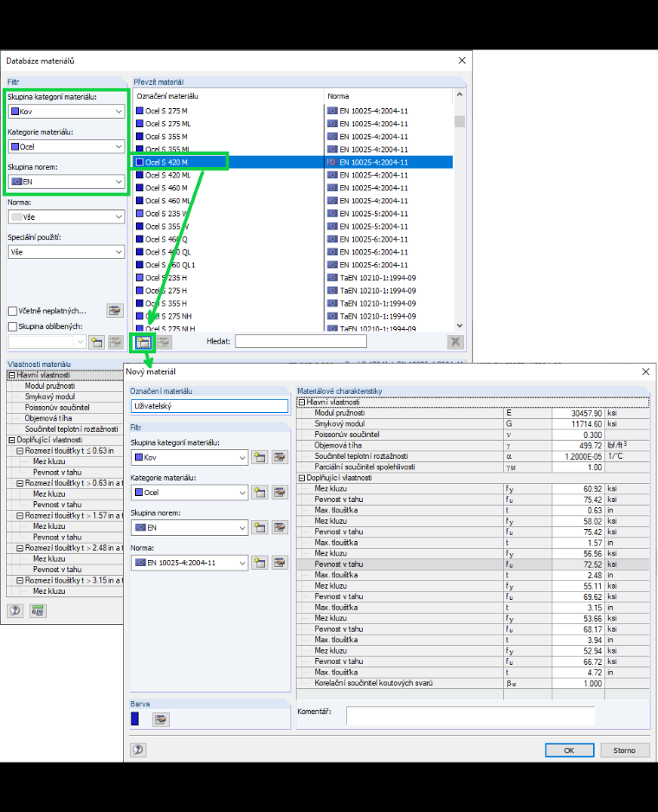Open units and decimal places icon in Databáze materiálů

pyautogui.click(x=38, y=610)
